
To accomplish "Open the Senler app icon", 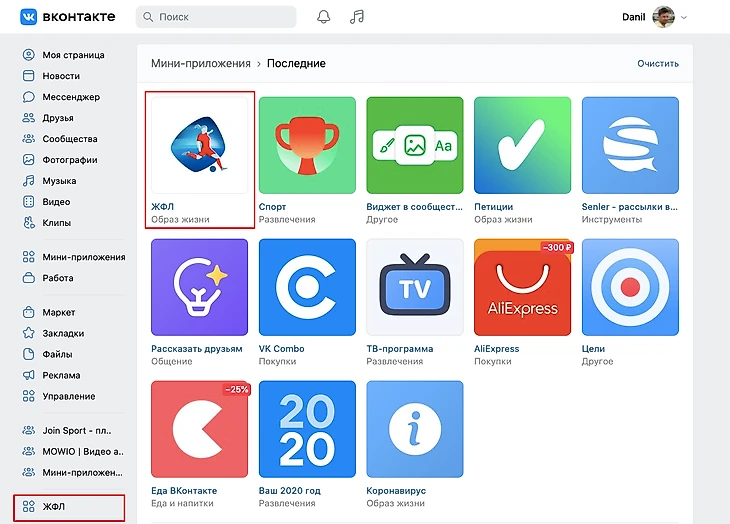I will pos(630,145).
